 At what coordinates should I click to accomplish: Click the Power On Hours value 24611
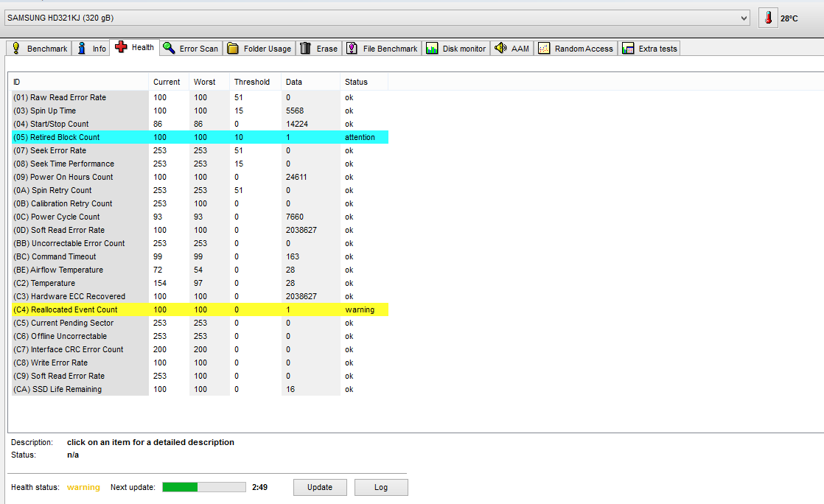coord(296,177)
